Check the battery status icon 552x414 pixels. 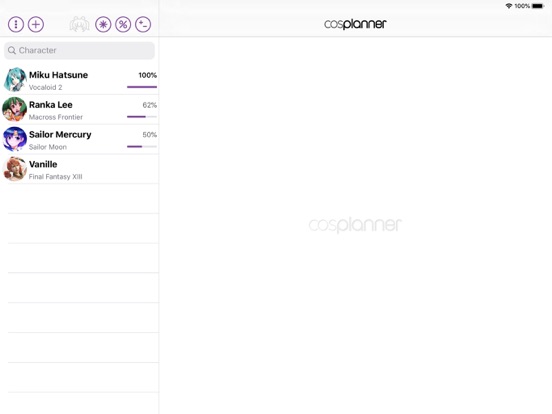tap(538, 6)
